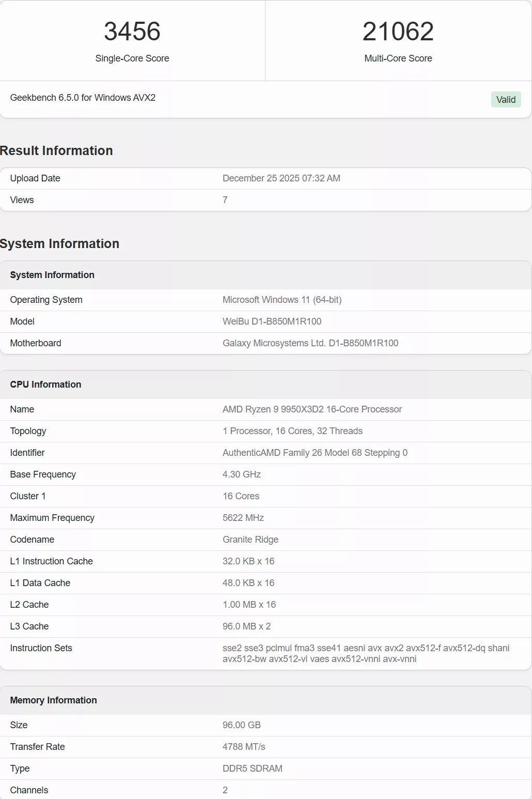Click the Multi-Core Score value 21062

click(398, 32)
